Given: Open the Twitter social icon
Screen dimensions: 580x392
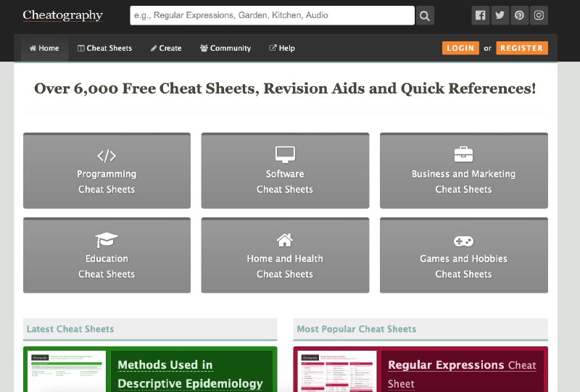Looking at the screenshot, I should point(500,15).
